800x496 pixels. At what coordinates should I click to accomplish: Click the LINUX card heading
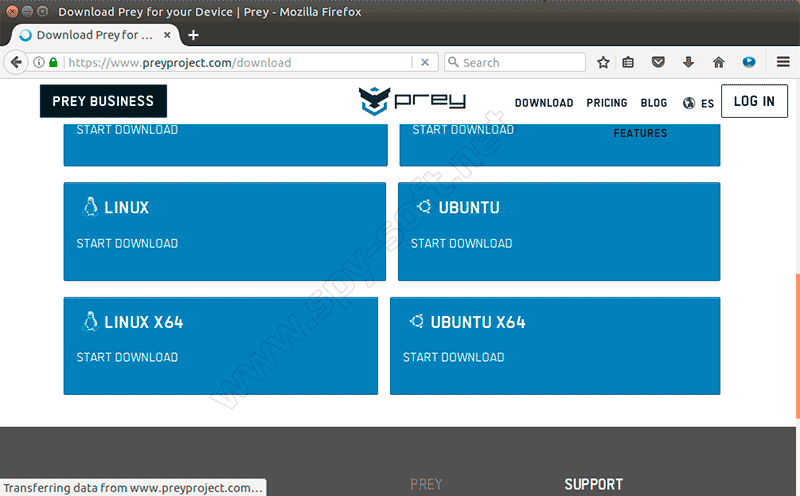[x=127, y=208]
